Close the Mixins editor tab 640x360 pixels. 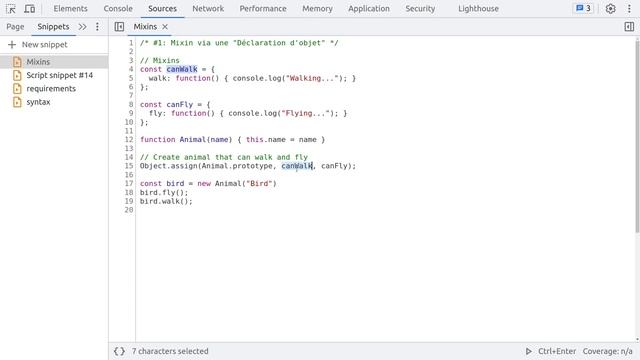click(x=165, y=27)
